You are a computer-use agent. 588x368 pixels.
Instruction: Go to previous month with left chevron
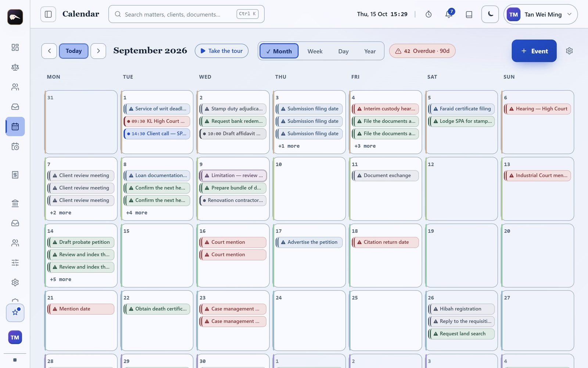49,51
